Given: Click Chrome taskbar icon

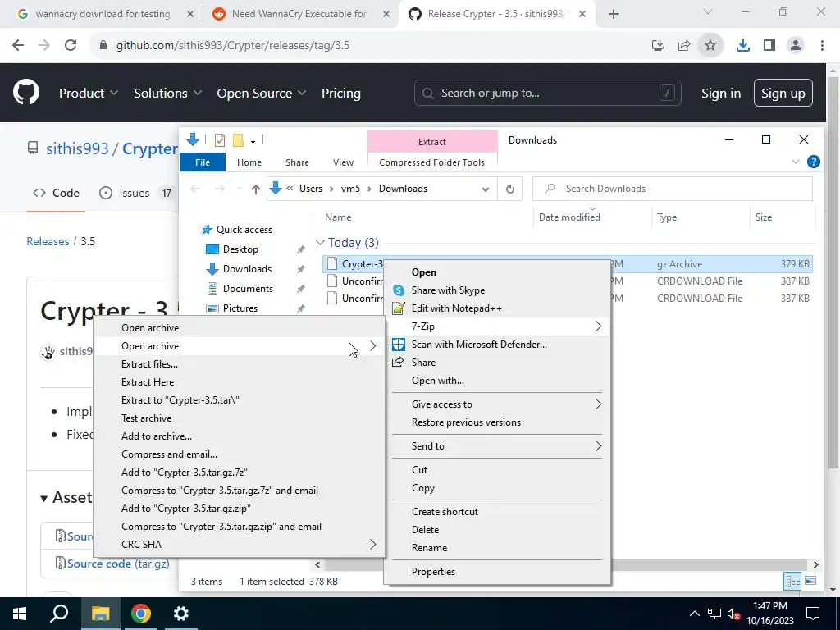Looking at the screenshot, I should 141,614.
